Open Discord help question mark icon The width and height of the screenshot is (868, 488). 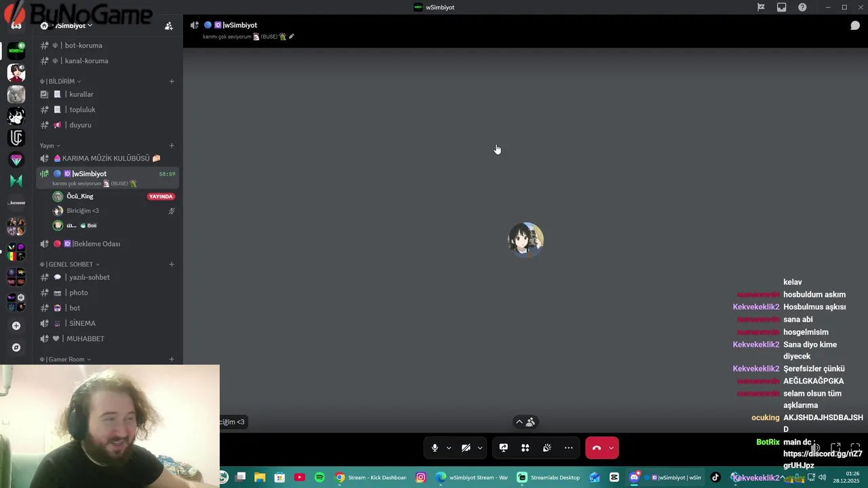802,7
